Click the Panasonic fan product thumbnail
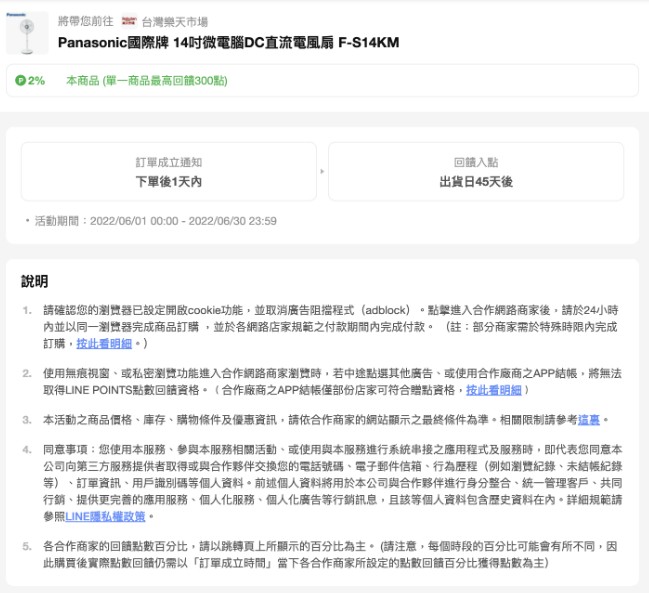This screenshot has width=649, height=593. click(27, 33)
